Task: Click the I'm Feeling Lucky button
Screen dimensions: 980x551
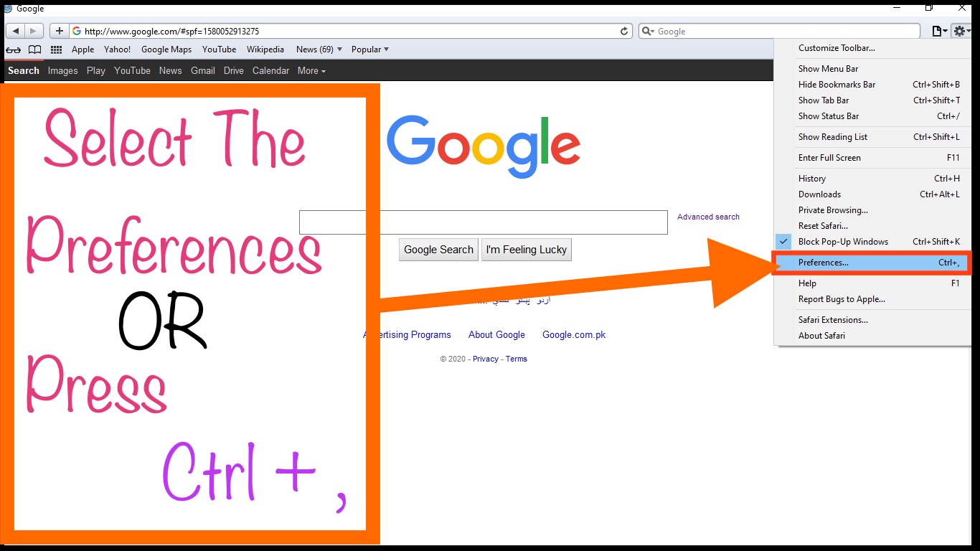Action: coord(527,250)
